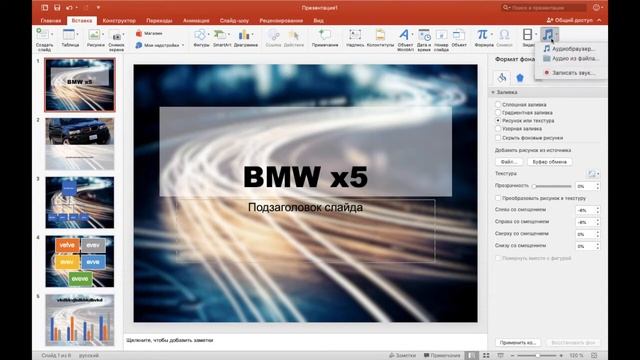Click the Создать слайд (New Slide) icon
The image size is (640, 360).
[x=42, y=34]
